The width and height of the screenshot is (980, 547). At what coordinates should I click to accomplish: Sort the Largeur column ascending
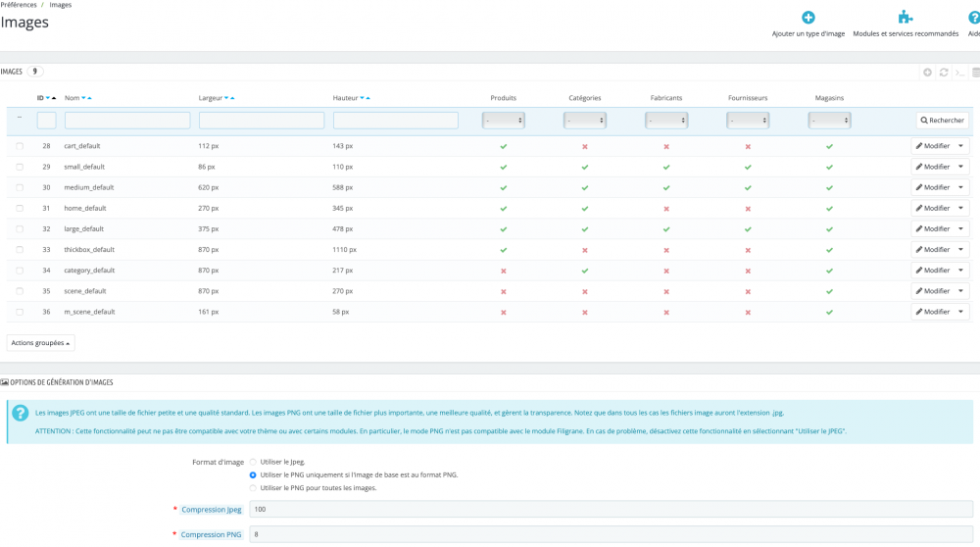pos(232,98)
